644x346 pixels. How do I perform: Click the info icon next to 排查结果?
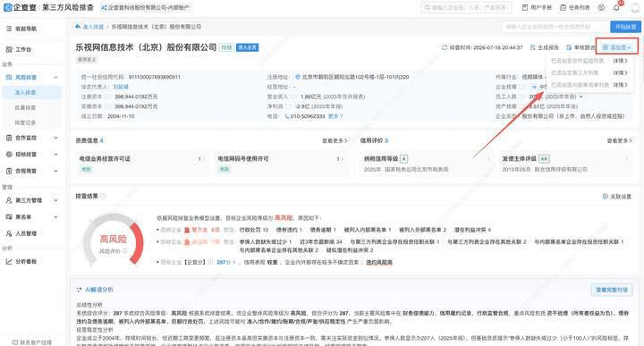(103, 196)
